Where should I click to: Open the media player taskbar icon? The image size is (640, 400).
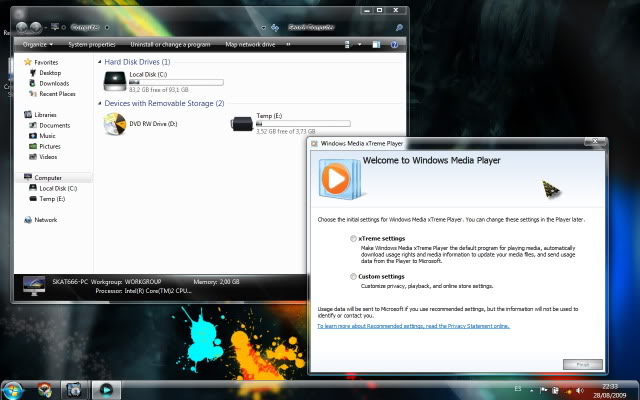point(106,390)
